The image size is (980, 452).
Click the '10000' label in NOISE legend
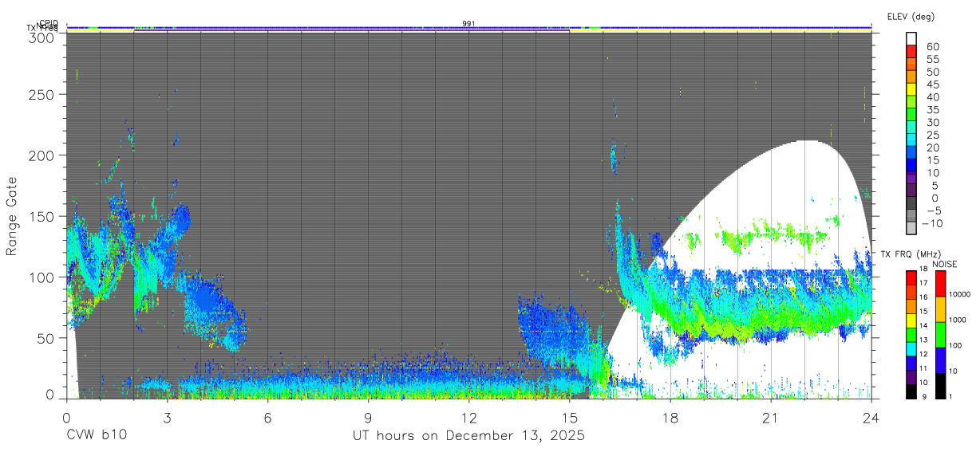click(x=962, y=296)
